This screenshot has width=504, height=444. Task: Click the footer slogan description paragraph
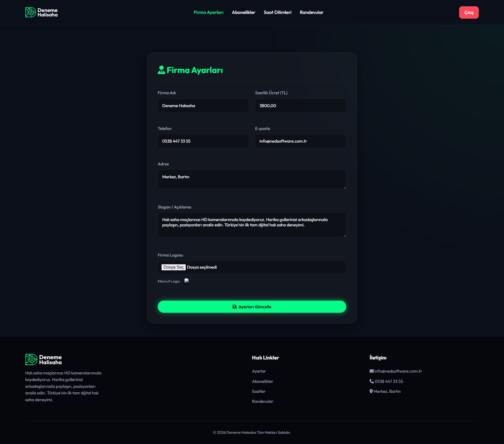(x=63, y=386)
